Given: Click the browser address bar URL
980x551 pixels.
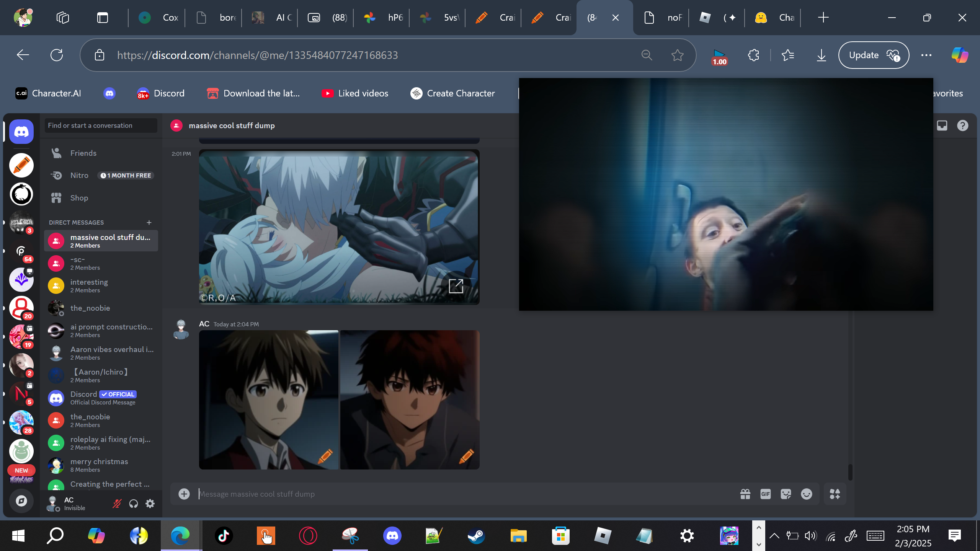Looking at the screenshot, I should click(x=257, y=55).
